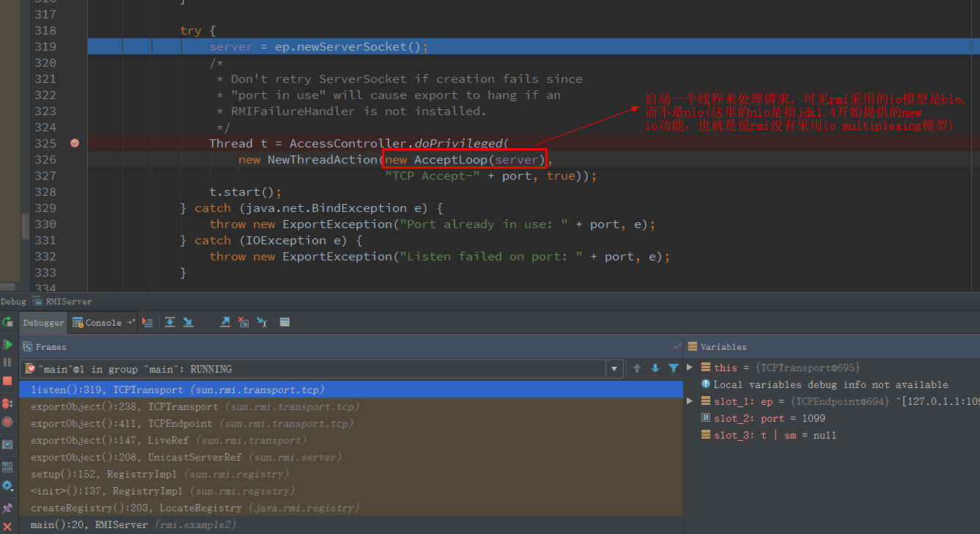This screenshot has height=534, width=980.
Task: Open the RMIServer debug session tab
Action: 64,301
